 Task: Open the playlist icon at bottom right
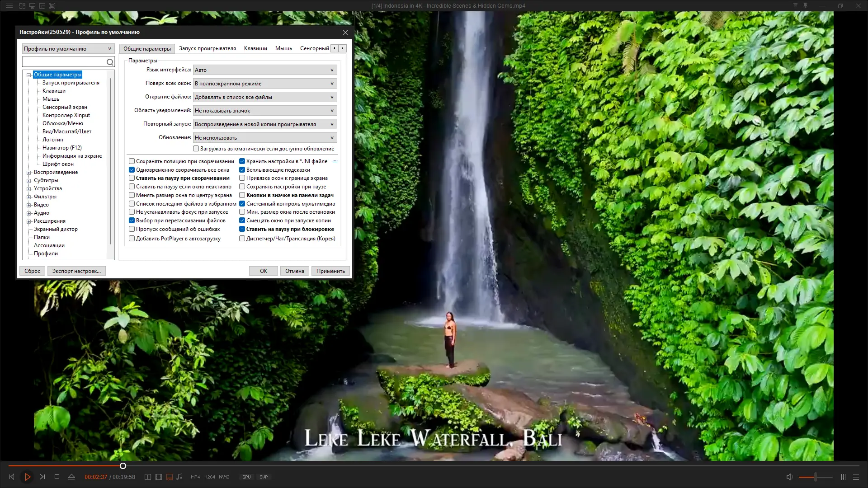point(856,477)
